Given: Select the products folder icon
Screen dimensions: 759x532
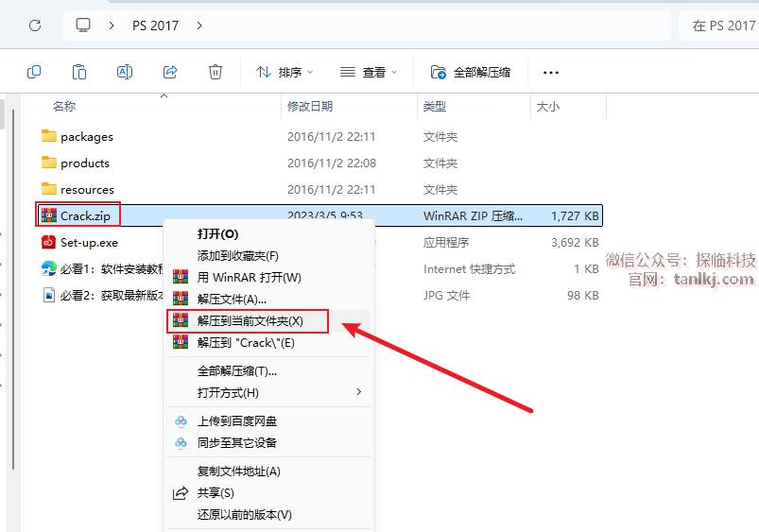Looking at the screenshot, I should tap(49, 163).
